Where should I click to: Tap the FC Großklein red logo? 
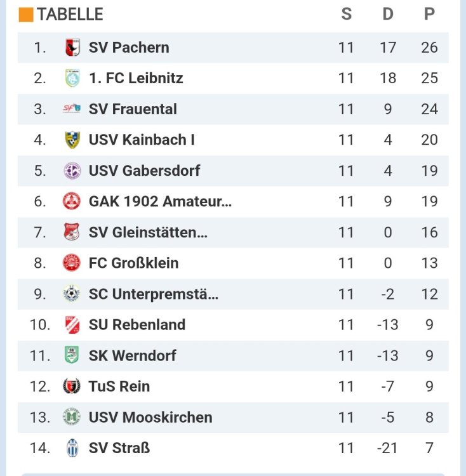(x=72, y=263)
